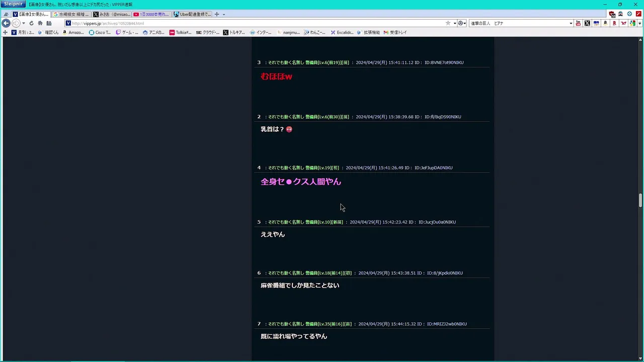Open the Gmail 受信トレイ bookmark

tap(395, 32)
